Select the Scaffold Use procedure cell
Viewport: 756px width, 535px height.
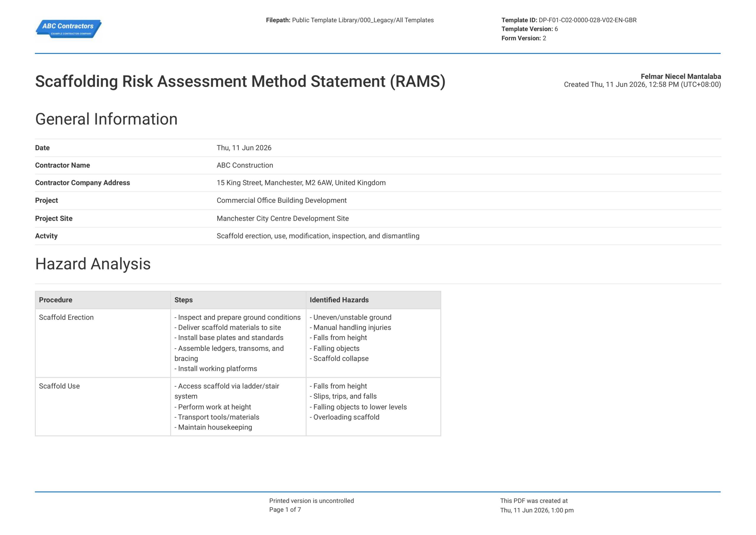[x=103, y=406]
